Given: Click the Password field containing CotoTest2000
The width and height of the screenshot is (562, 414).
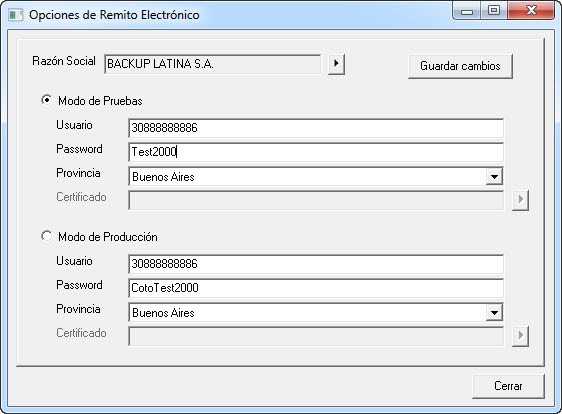Looking at the screenshot, I should point(316,288).
